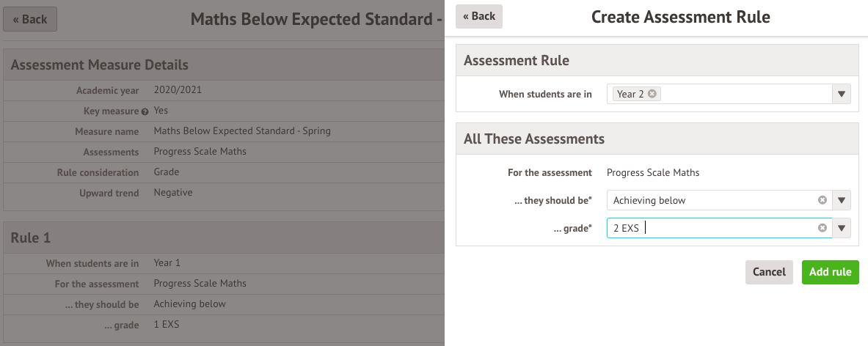Click inside the year group tag field
This screenshot has width=868, height=346.
tap(741, 94)
